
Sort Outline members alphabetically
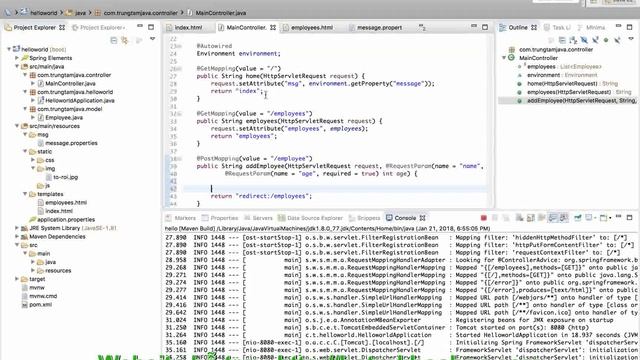pyautogui.click(x=573, y=40)
